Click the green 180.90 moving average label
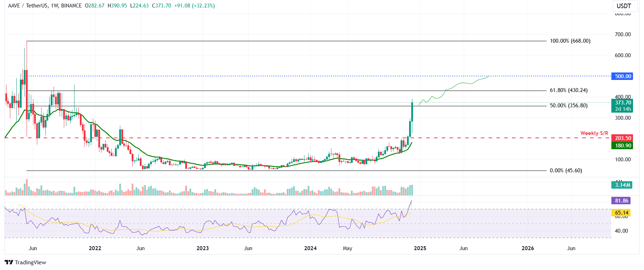 point(623,146)
